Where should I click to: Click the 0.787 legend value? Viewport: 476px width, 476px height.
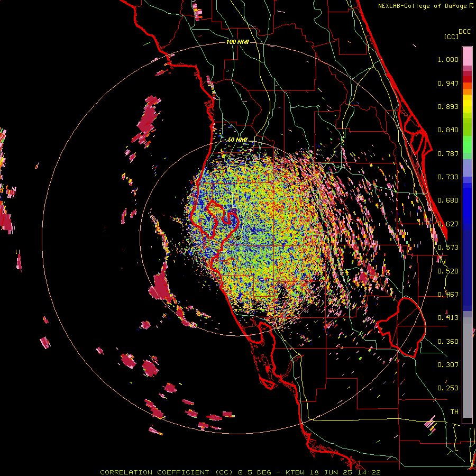pyautogui.click(x=448, y=153)
